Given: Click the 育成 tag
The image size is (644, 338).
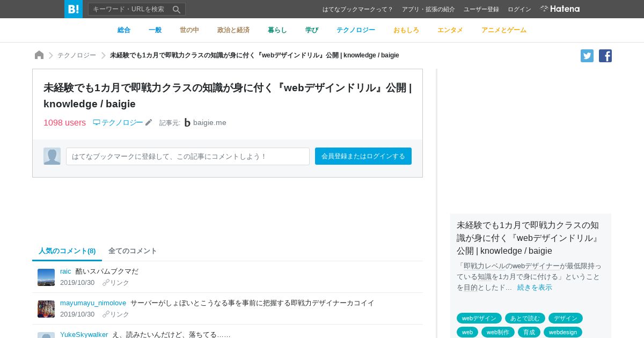Looking at the screenshot, I should point(529,332).
